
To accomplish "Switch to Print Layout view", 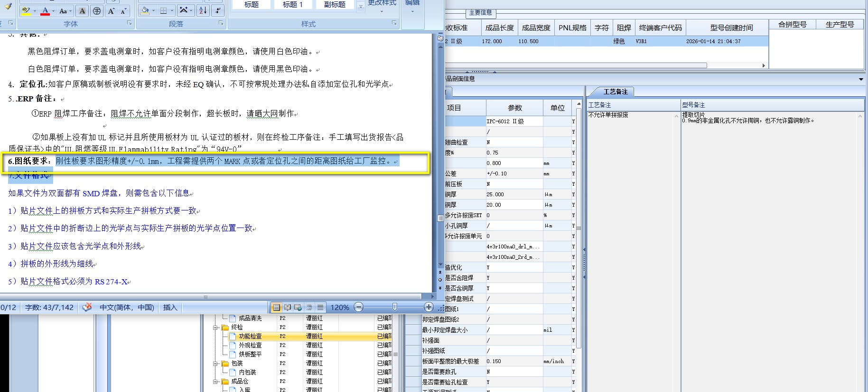I will [276, 308].
